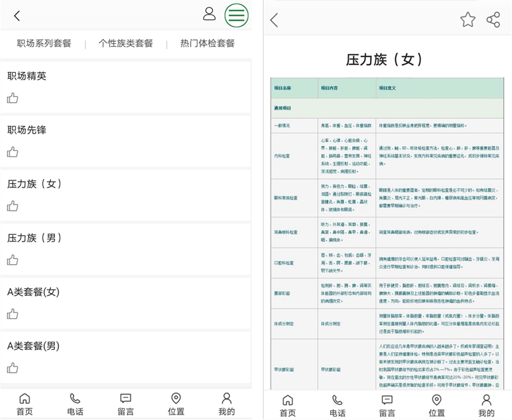The width and height of the screenshot is (512, 420).
Task: Toggle thumbs-up under A类套餐(女)
Action: pos(12,314)
